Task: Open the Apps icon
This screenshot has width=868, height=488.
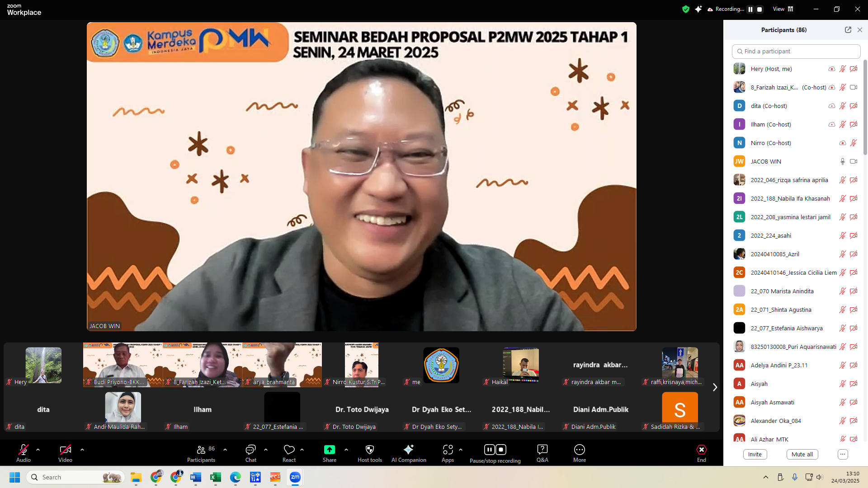Action: tap(448, 450)
